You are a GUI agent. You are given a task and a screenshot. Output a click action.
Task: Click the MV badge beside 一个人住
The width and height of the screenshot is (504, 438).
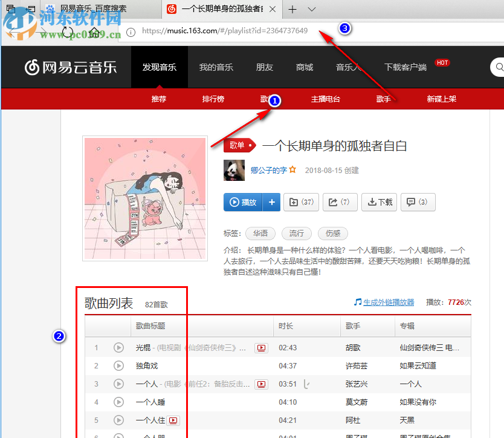point(172,420)
